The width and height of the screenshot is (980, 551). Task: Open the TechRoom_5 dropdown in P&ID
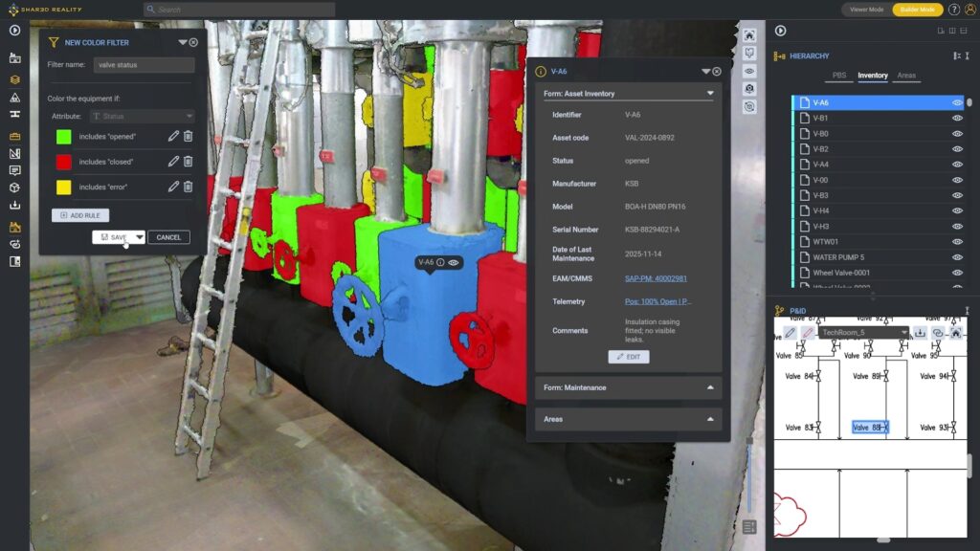coord(863,332)
